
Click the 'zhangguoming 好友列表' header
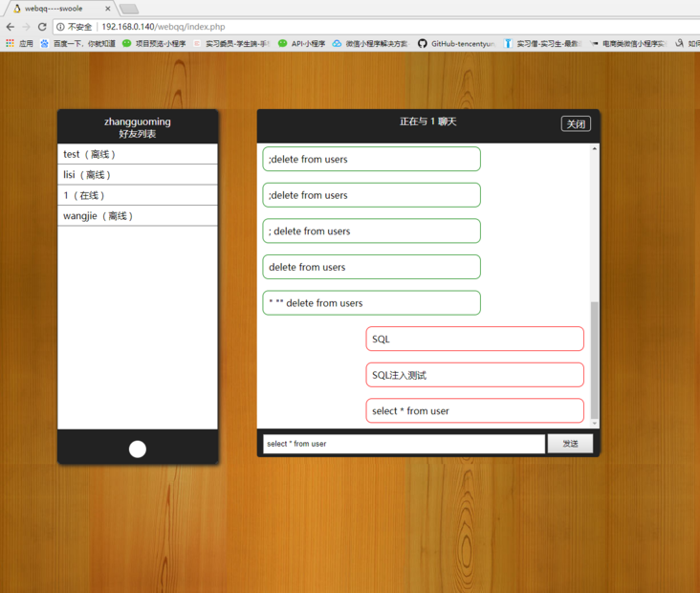pyautogui.click(x=138, y=127)
